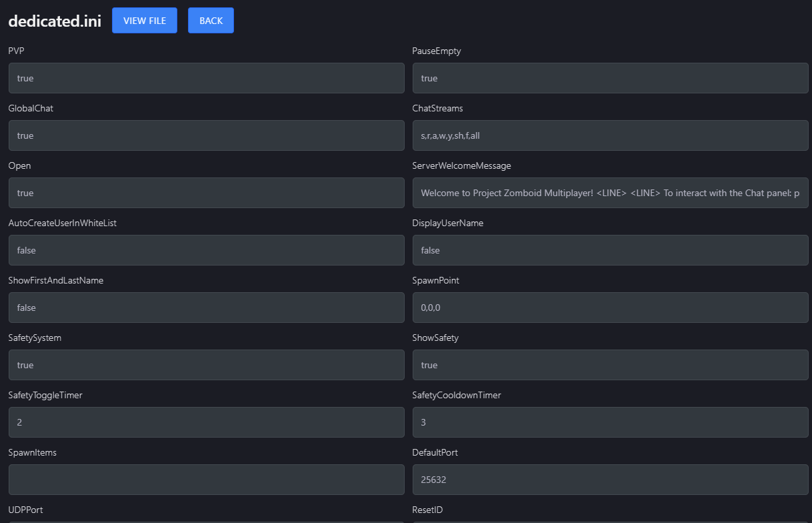This screenshot has height=523, width=812.
Task: Click the SafetyCooldownTimer input
Action: (x=610, y=422)
